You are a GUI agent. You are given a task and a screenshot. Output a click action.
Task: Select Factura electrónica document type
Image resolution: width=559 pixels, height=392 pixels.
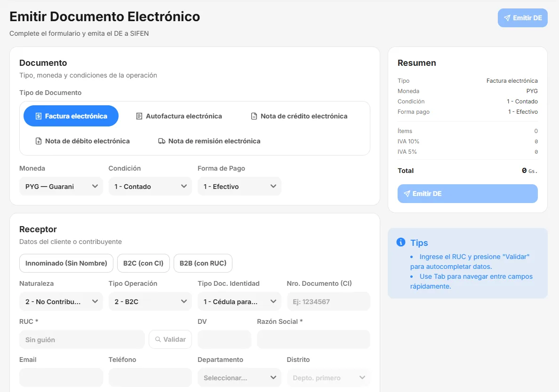(71, 116)
